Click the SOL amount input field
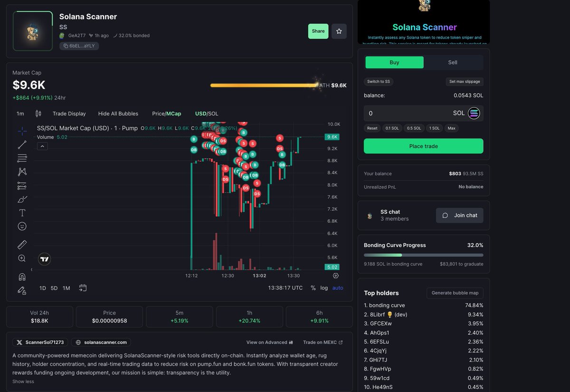Screen dimensions: 570x392 [x=424, y=113]
